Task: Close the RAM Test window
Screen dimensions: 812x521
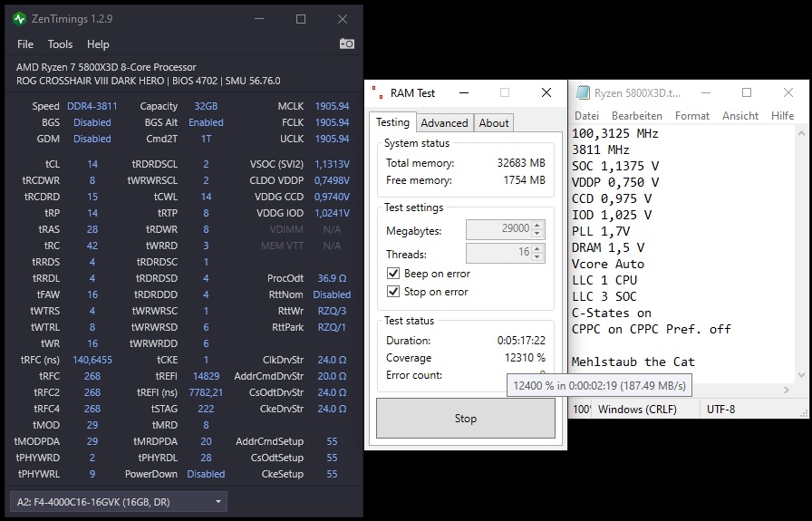Action: click(x=546, y=92)
